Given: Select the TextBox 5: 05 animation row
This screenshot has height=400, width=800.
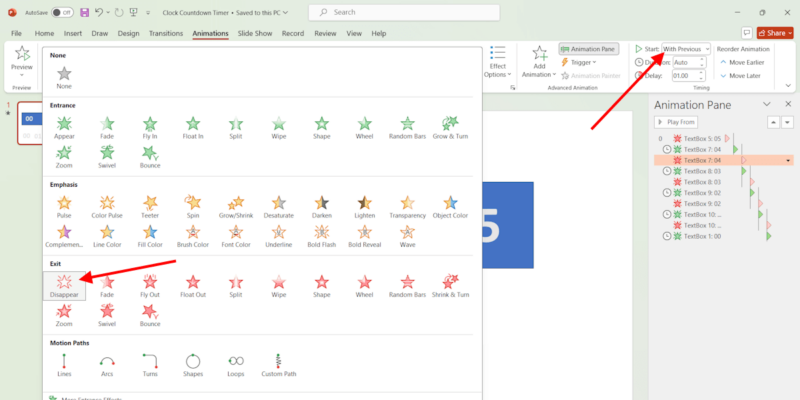Looking at the screenshot, I should pyautogui.click(x=723, y=138).
